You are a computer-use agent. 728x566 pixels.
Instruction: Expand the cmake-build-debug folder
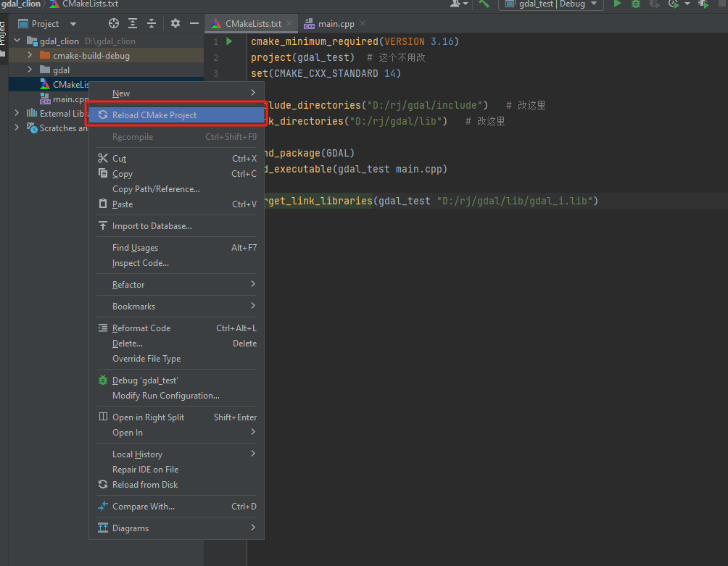pos(30,56)
